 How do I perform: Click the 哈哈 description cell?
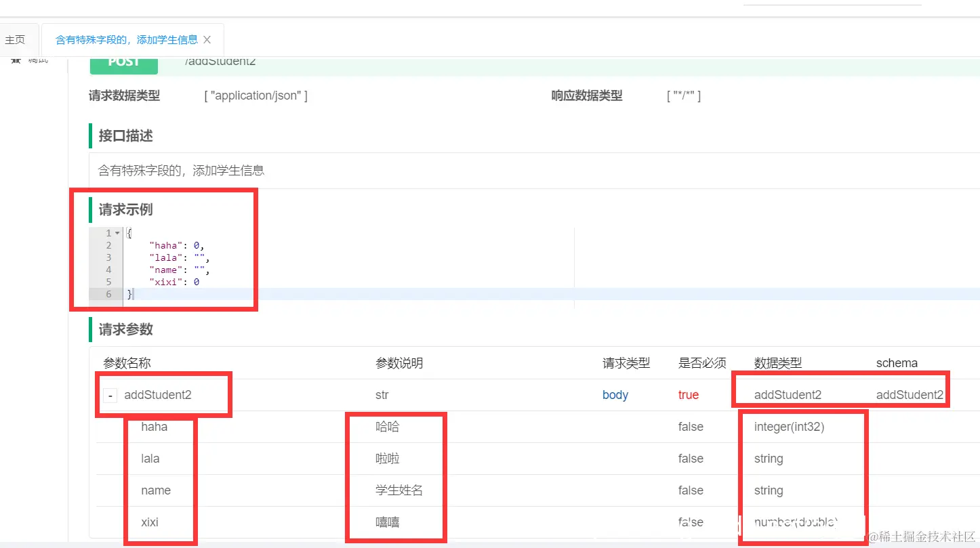[x=388, y=427]
